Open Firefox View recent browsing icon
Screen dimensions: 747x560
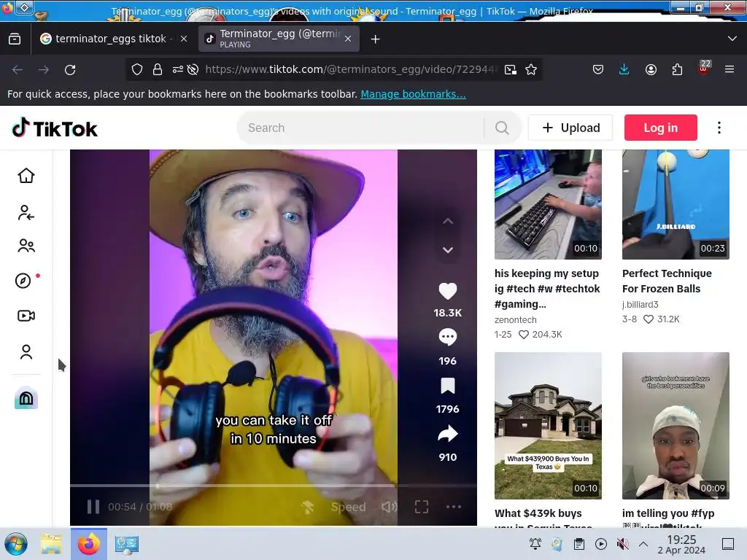click(15, 39)
